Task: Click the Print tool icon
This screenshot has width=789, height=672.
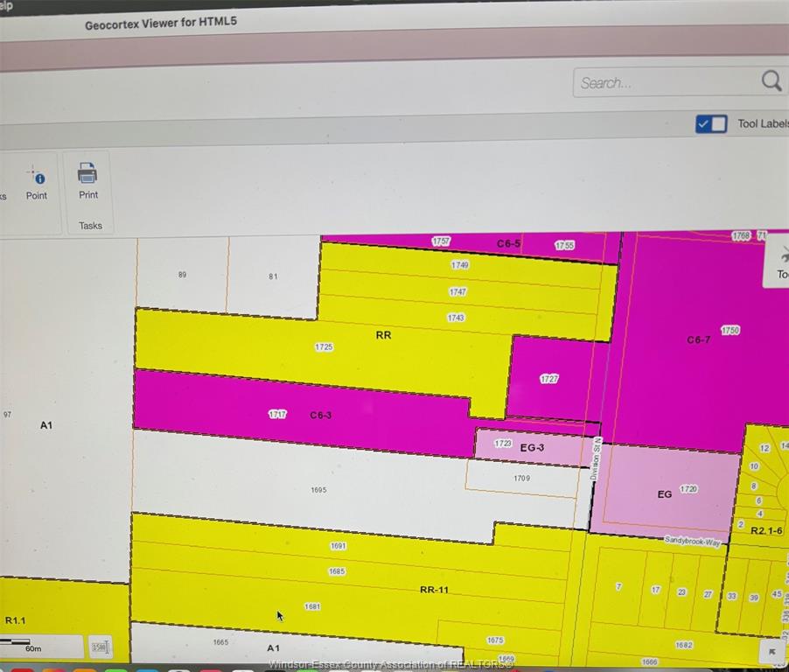Action: tap(87, 173)
